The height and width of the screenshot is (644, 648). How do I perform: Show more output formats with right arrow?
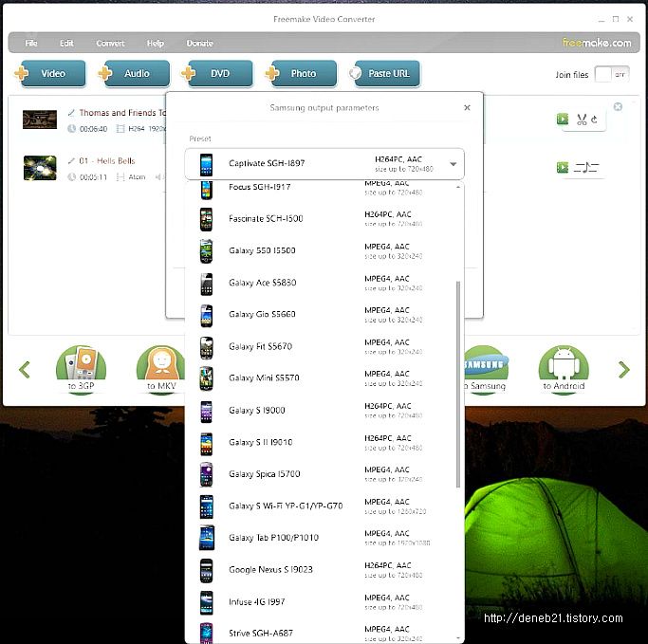623,369
